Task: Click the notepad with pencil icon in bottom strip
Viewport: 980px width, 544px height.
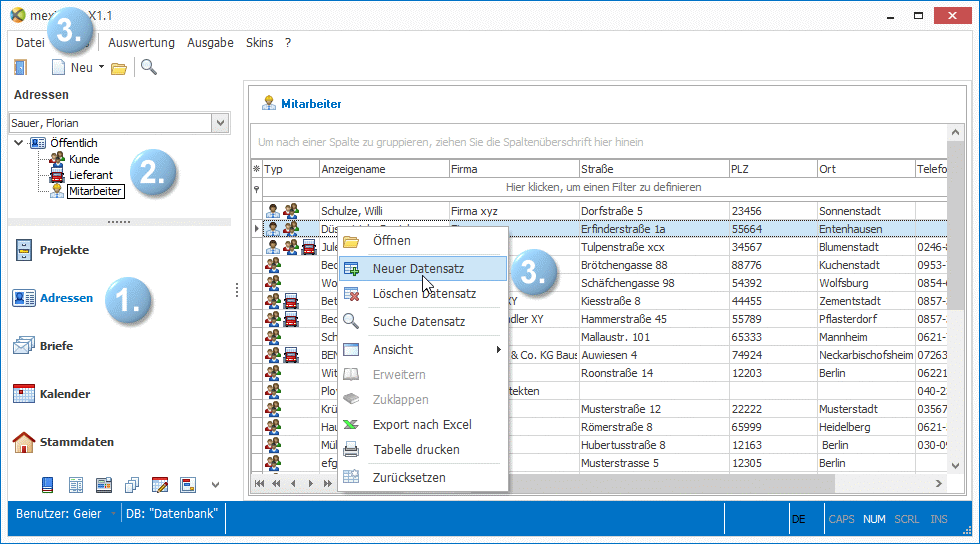Action: (x=160, y=485)
